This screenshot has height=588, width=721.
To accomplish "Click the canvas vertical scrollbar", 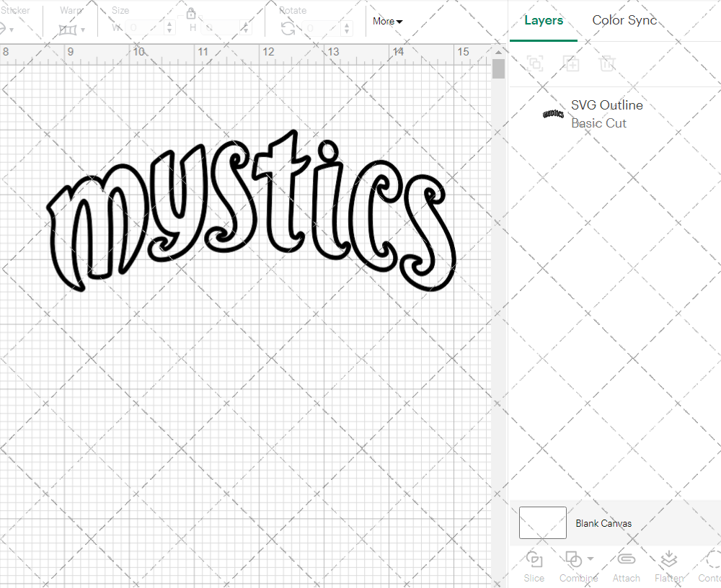I will click(x=497, y=68).
